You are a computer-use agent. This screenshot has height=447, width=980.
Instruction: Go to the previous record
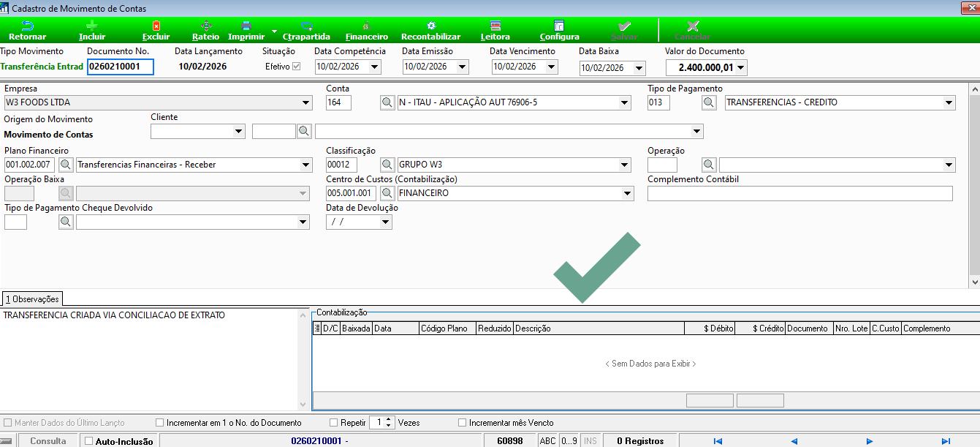coord(794,441)
